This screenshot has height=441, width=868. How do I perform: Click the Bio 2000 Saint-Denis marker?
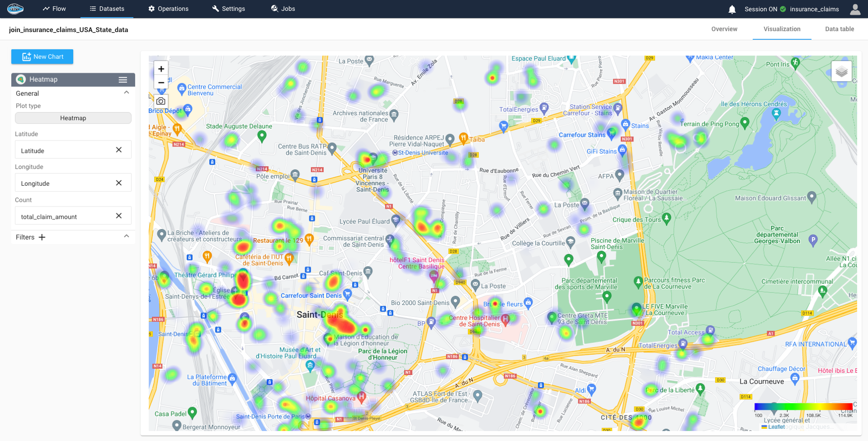tap(455, 301)
